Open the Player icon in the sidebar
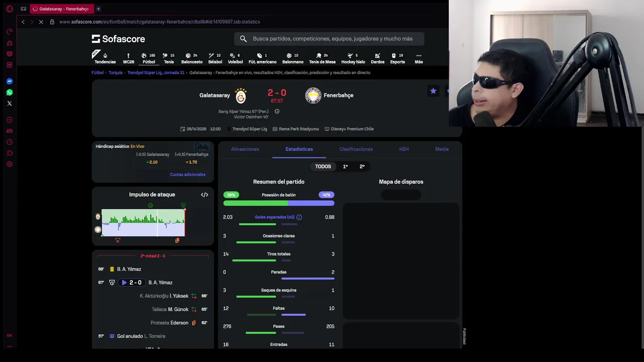 pyautogui.click(x=10, y=120)
